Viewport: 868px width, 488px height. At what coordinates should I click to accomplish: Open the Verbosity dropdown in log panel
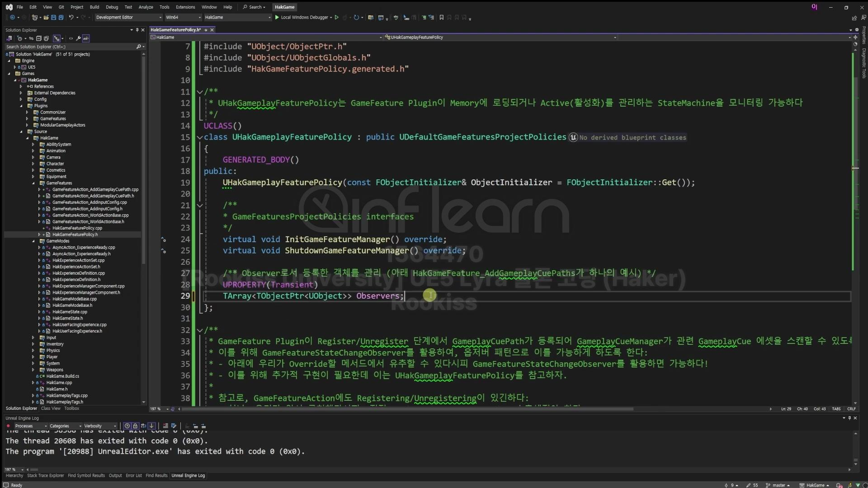(100, 426)
